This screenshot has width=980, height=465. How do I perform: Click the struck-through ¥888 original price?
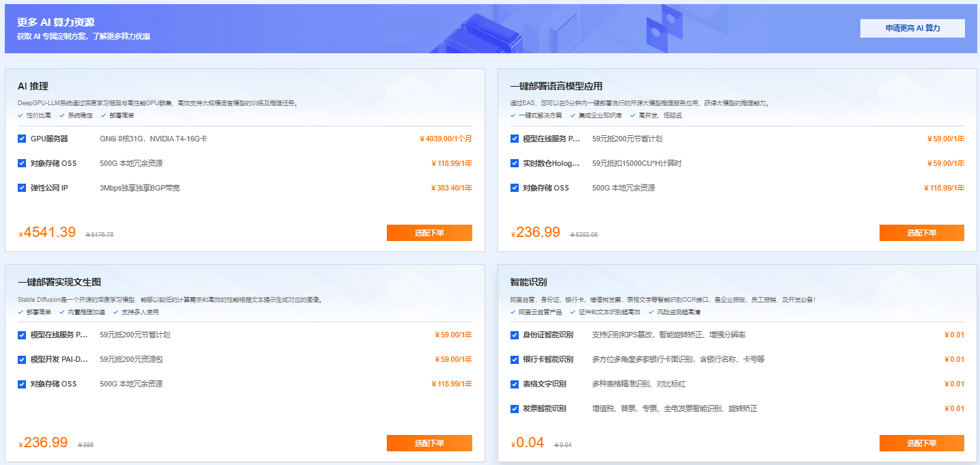pos(85,445)
